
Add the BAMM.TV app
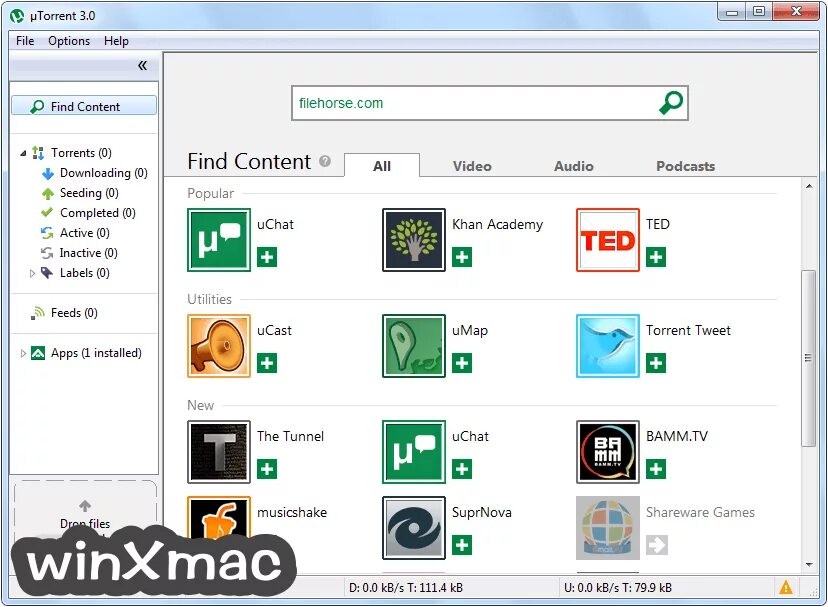coord(656,469)
